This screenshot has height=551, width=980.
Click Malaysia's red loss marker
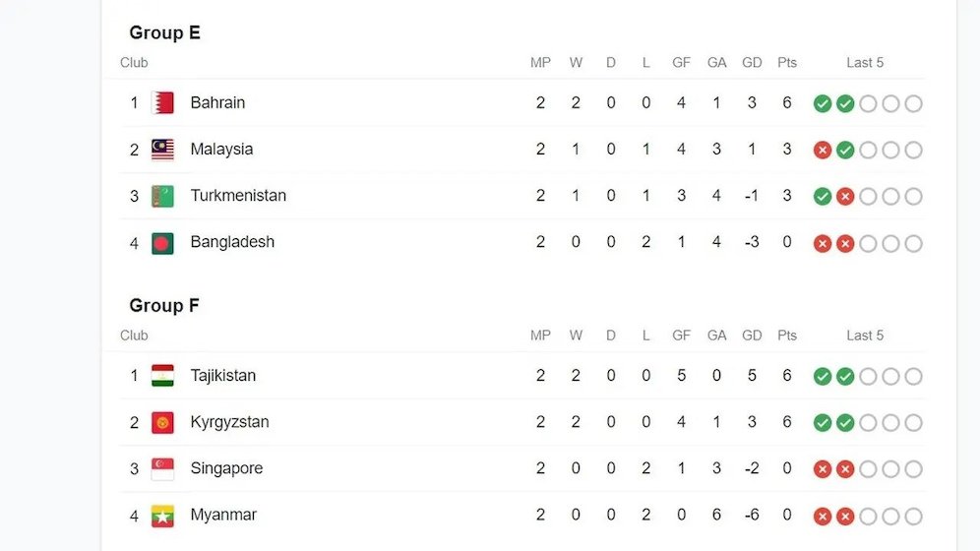[823, 150]
